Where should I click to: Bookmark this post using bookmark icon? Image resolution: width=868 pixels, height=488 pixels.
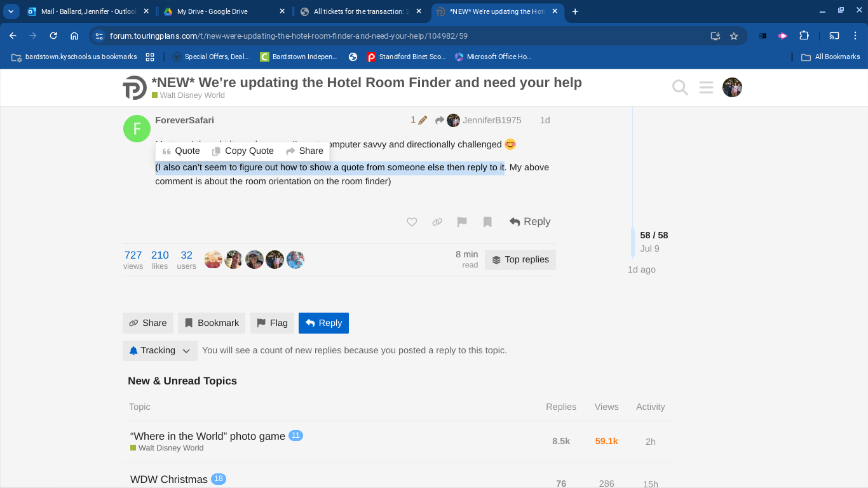click(487, 222)
